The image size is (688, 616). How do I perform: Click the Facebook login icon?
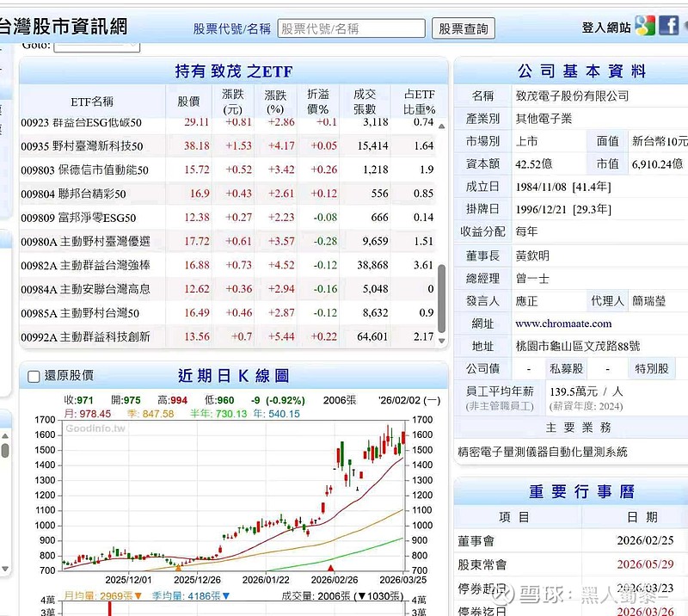[x=669, y=26]
